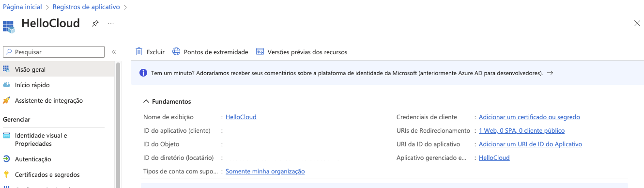Image resolution: width=644 pixels, height=188 pixels.
Task: Click the preview features icon
Action: coord(260,52)
